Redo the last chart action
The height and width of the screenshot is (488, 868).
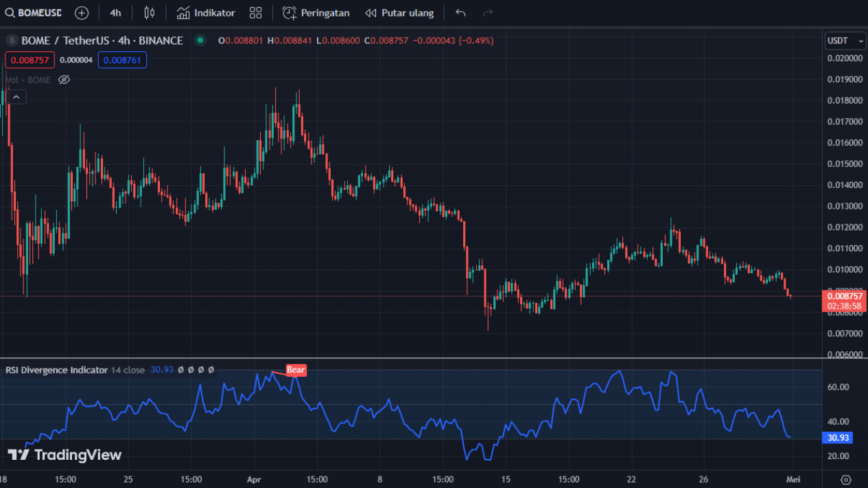(488, 13)
